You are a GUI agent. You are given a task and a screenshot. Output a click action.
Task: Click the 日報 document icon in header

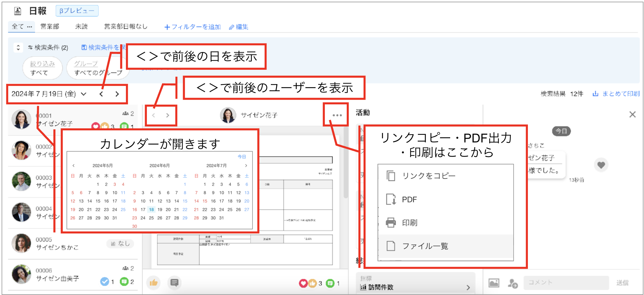[18, 11]
